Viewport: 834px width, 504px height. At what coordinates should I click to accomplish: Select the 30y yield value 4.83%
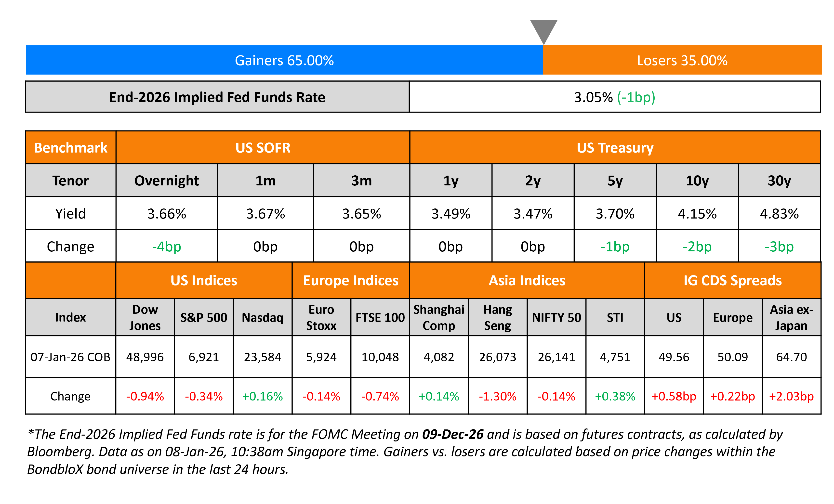(x=779, y=214)
